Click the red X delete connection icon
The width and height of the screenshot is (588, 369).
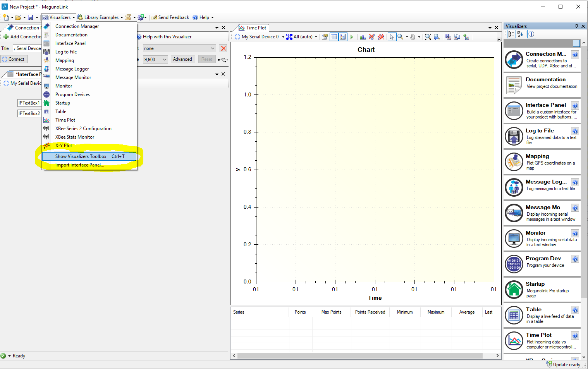(x=223, y=48)
